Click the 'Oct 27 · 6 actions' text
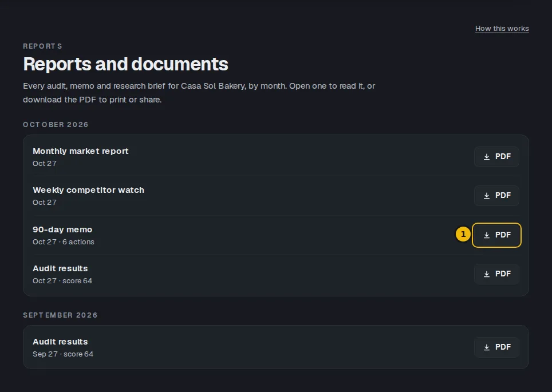Image resolution: width=552 pixels, height=392 pixels. pyautogui.click(x=64, y=242)
